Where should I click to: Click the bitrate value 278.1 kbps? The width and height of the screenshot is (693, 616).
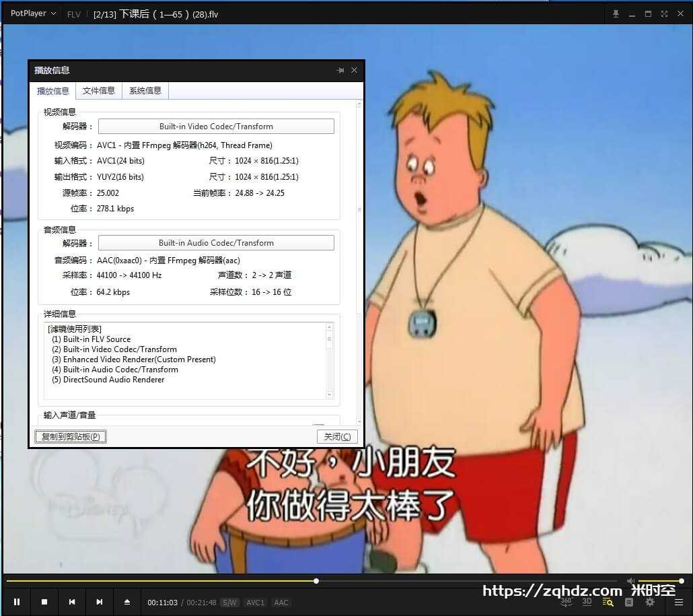coord(115,208)
